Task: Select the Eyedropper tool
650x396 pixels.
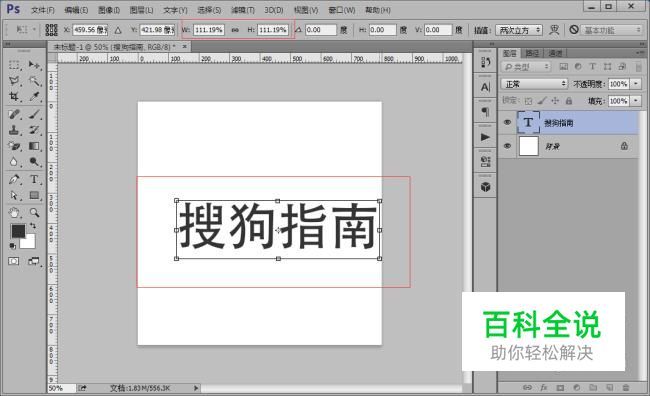Action: (34, 97)
